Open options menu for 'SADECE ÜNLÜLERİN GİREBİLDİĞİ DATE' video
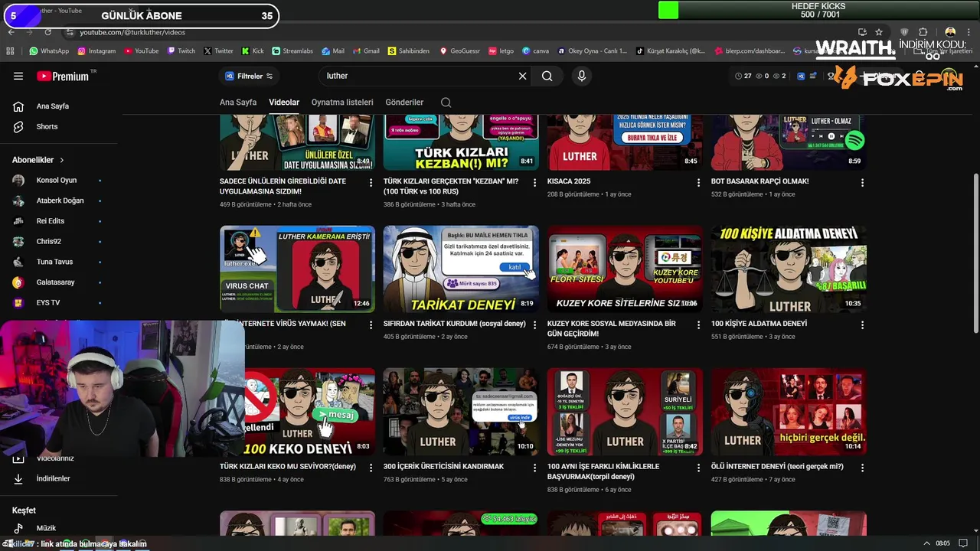980x551 pixels. pos(371,183)
